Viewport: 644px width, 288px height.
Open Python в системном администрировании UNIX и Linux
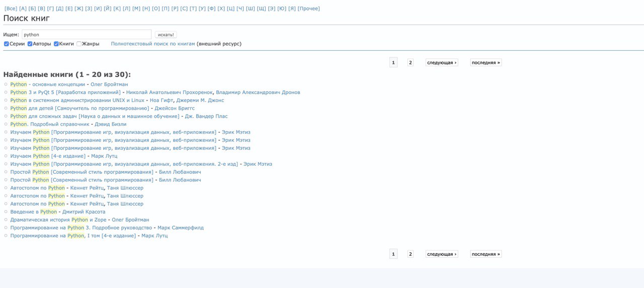[x=77, y=101]
